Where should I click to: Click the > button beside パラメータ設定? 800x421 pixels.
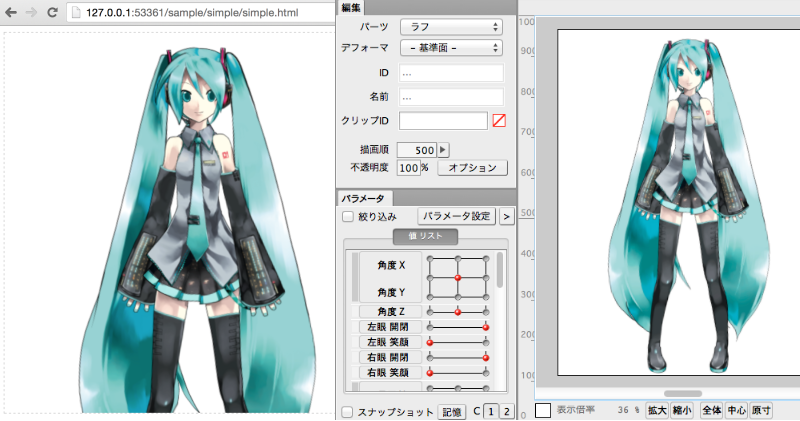(x=506, y=216)
